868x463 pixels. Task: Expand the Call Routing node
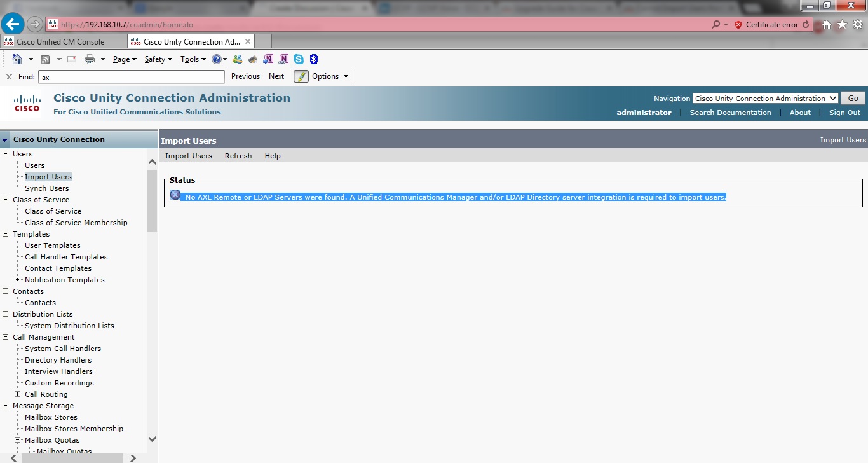coord(18,394)
